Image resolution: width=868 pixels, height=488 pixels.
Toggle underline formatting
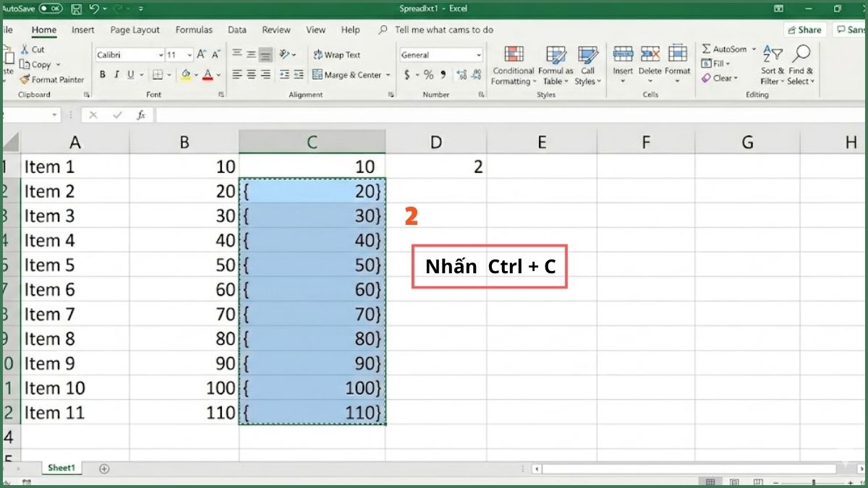tap(131, 74)
